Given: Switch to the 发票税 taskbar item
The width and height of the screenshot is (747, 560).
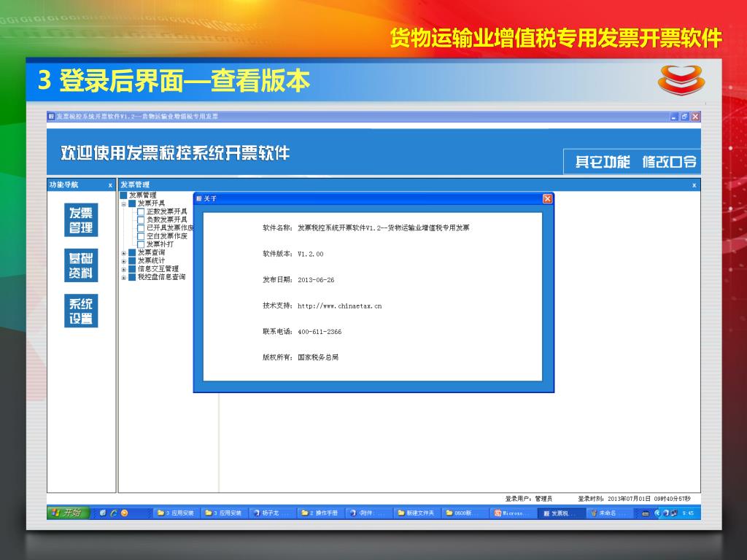Looking at the screenshot, I should coord(561,513).
